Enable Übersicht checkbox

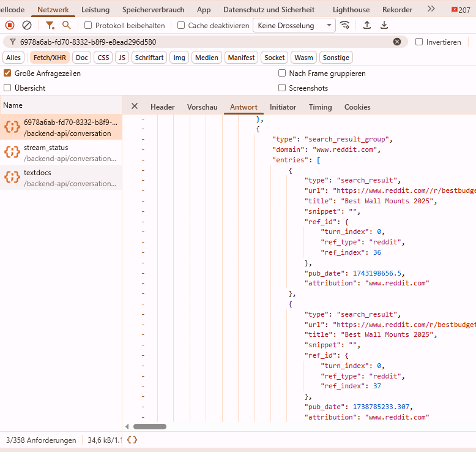pyautogui.click(x=7, y=88)
